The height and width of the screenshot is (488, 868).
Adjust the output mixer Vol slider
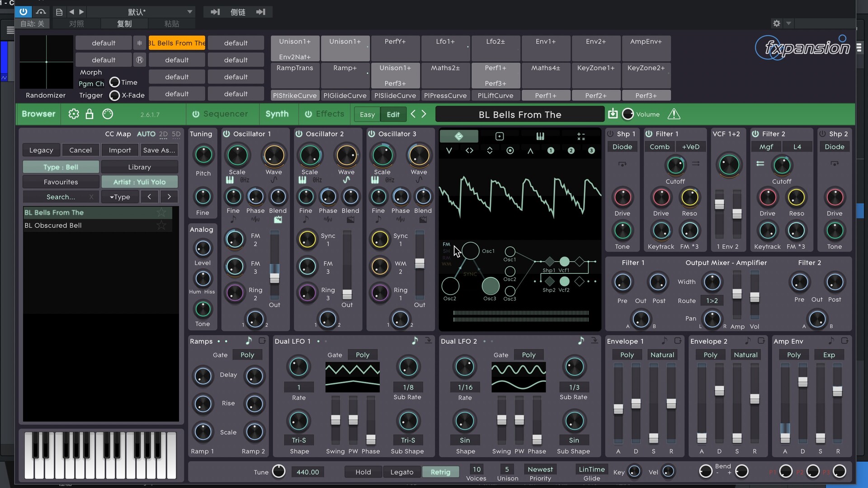click(x=755, y=297)
